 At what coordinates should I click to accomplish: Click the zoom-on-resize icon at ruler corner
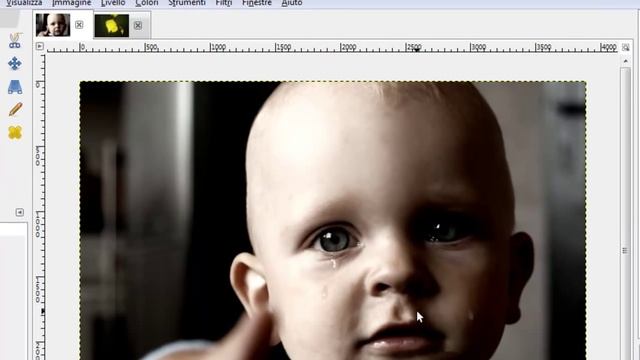pyautogui.click(x=625, y=47)
